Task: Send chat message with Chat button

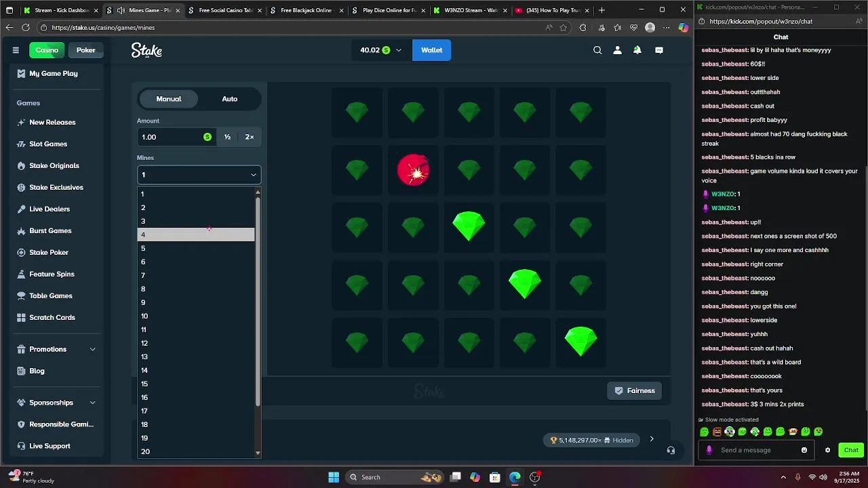Action: pyautogui.click(x=851, y=450)
